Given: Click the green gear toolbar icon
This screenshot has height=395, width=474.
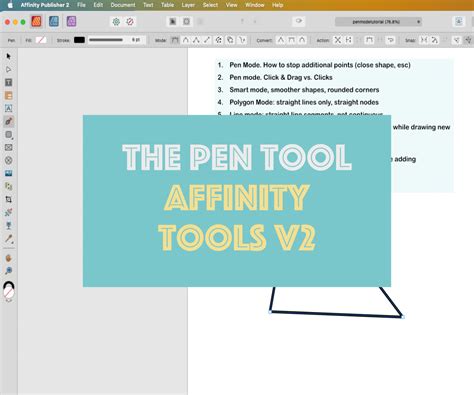Looking at the screenshot, I should (116, 22).
